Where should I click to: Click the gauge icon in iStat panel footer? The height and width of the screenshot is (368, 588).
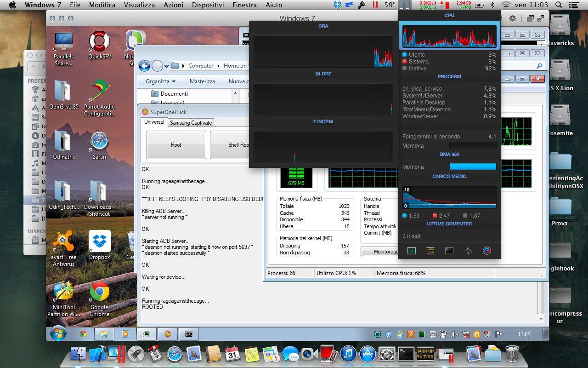pyautogui.click(x=487, y=251)
